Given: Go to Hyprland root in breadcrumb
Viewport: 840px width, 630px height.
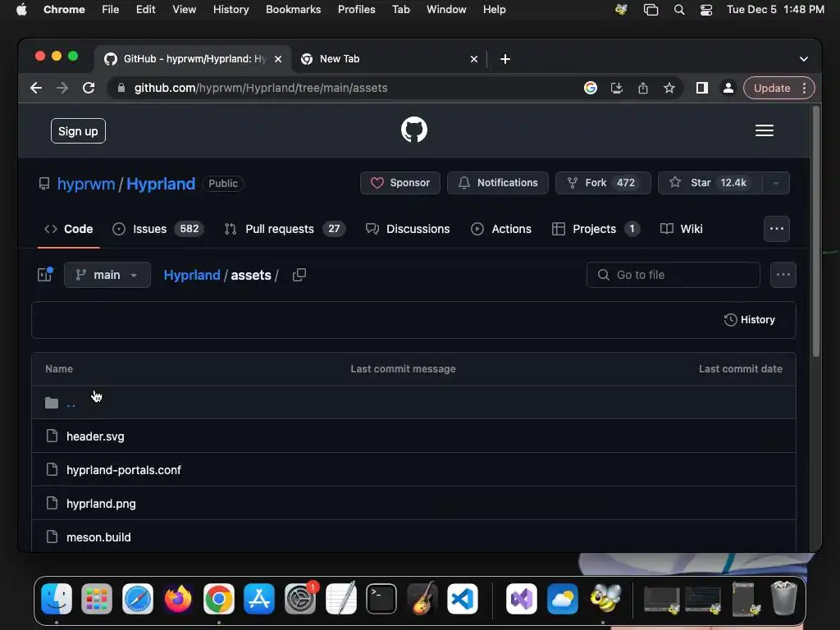Looking at the screenshot, I should click(192, 275).
